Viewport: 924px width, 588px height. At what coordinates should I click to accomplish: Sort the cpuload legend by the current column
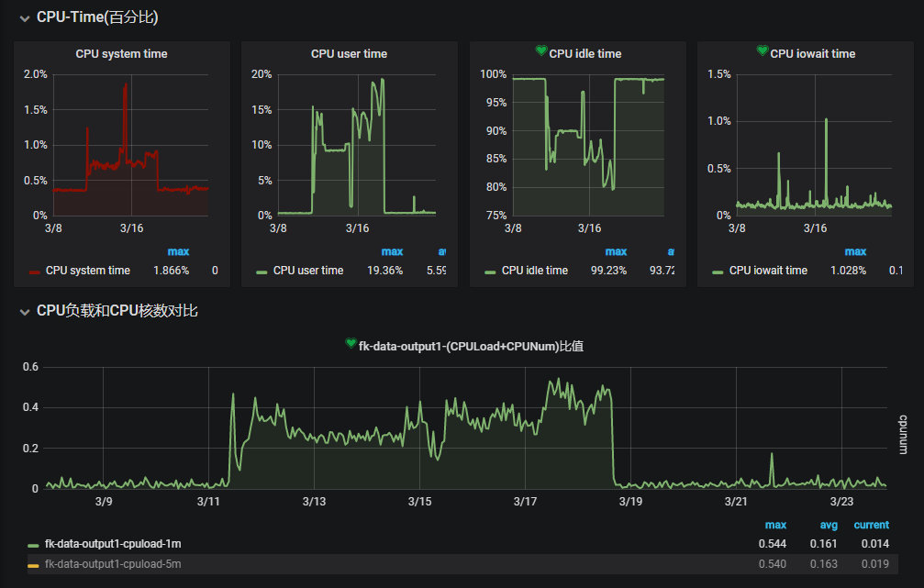871,525
